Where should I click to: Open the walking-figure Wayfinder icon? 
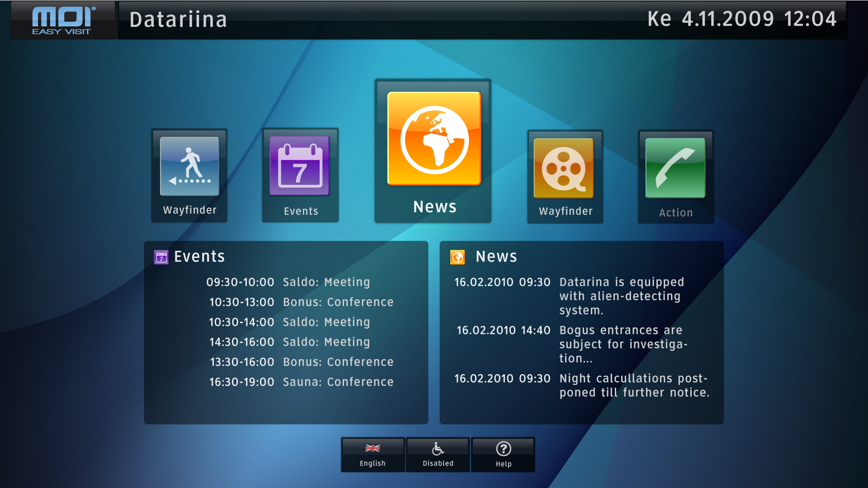coord(189,166)
